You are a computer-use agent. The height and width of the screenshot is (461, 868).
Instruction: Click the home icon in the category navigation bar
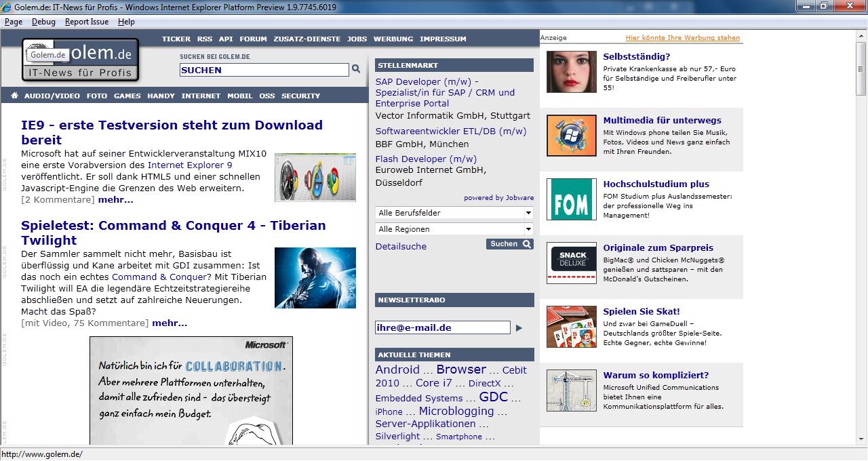(x=14, y=96)
